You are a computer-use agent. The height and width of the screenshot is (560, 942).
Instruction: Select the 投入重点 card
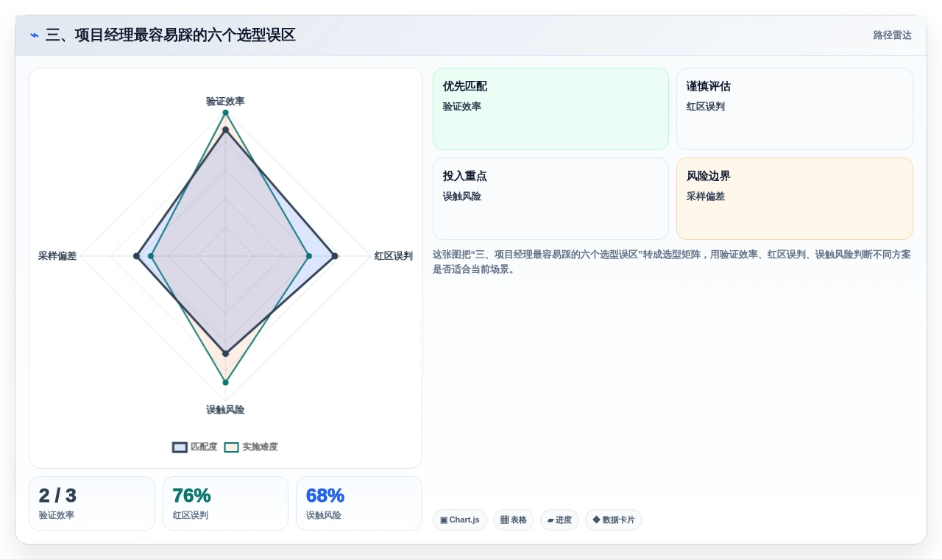tap(550, 199)
